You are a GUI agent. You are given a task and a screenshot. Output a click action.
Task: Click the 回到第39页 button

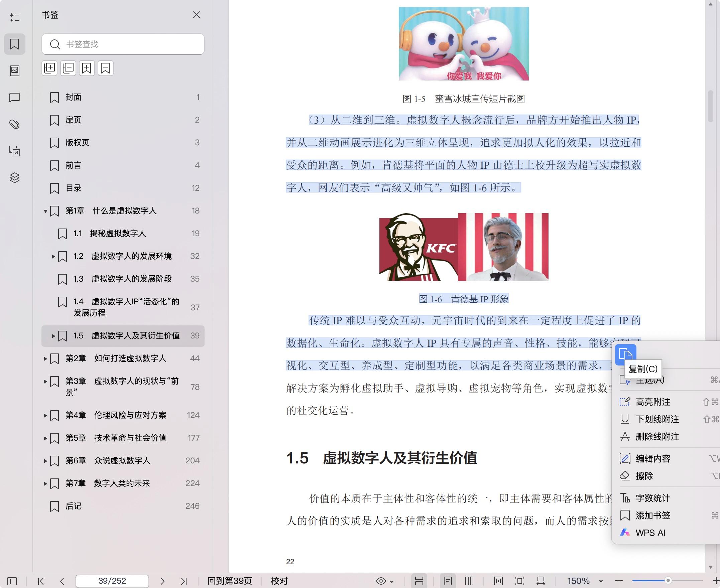[230, 581]
